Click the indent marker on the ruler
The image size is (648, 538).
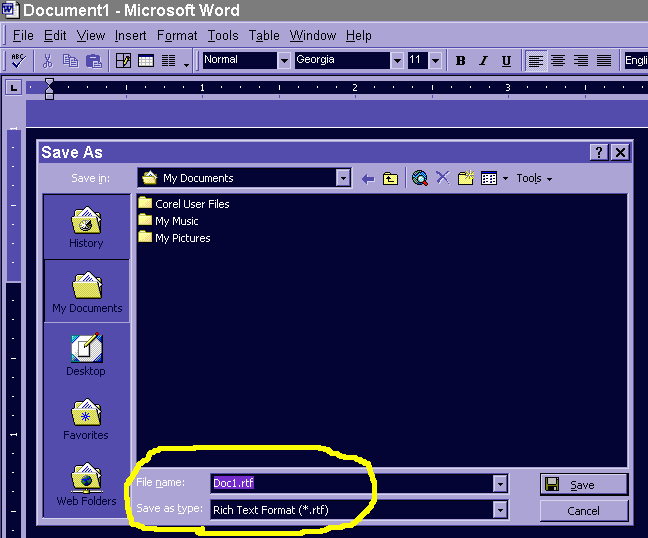tap(49, 89)
